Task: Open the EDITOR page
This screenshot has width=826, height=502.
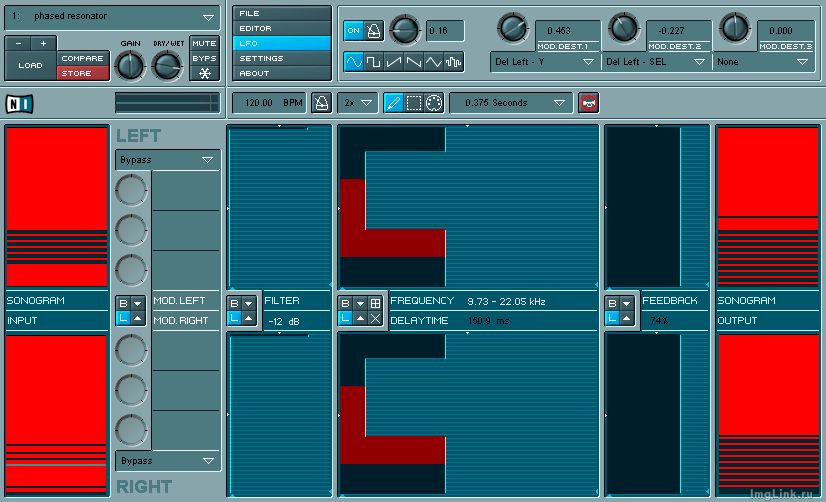Action: click(x=282, y=28)
